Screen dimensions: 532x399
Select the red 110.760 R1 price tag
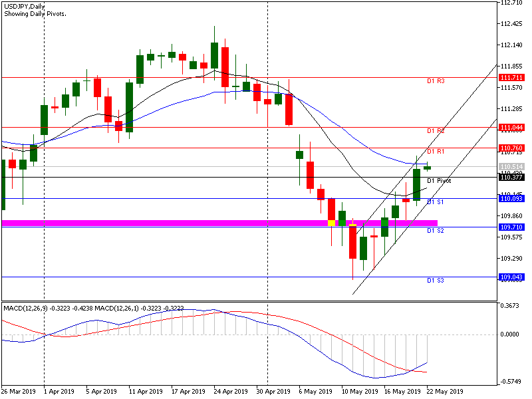(x=511, y=148)
